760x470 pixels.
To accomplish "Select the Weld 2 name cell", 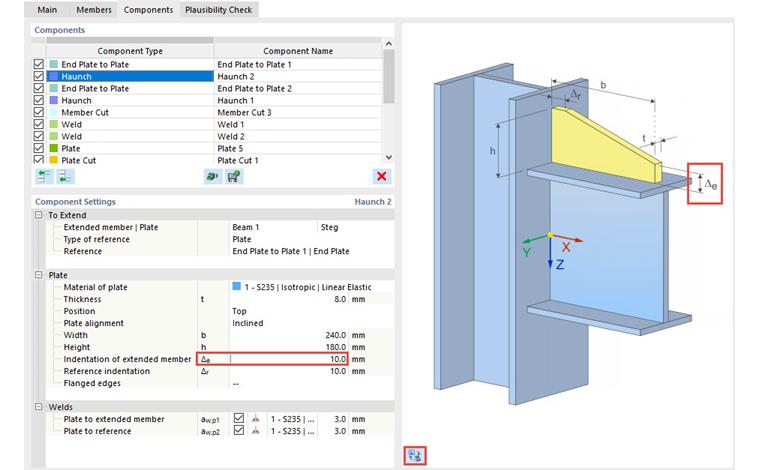I will pos(298,137).
